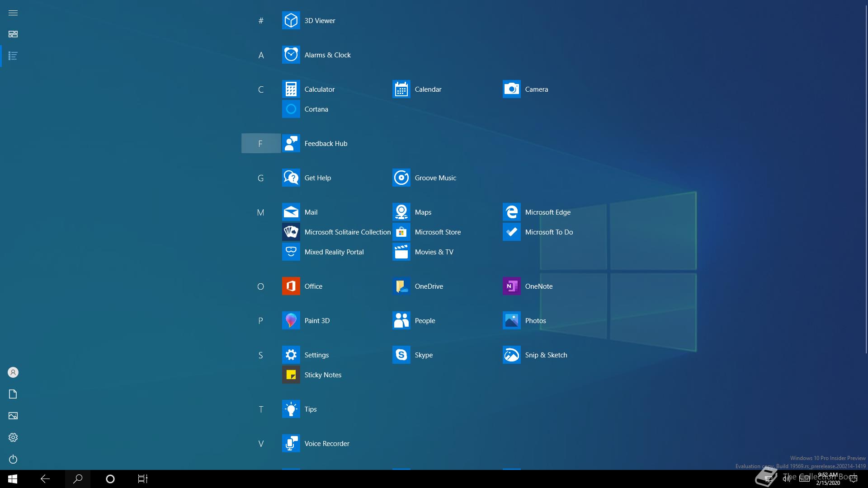Launch Mixed Reality Portal icon
Screen dimensions: 868x488
(291, 252)
